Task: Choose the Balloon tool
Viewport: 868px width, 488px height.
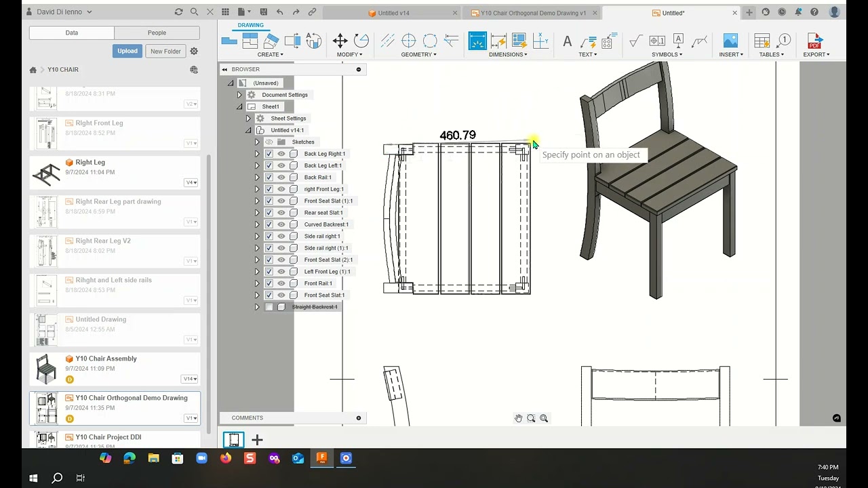Action: click(784, 41)
